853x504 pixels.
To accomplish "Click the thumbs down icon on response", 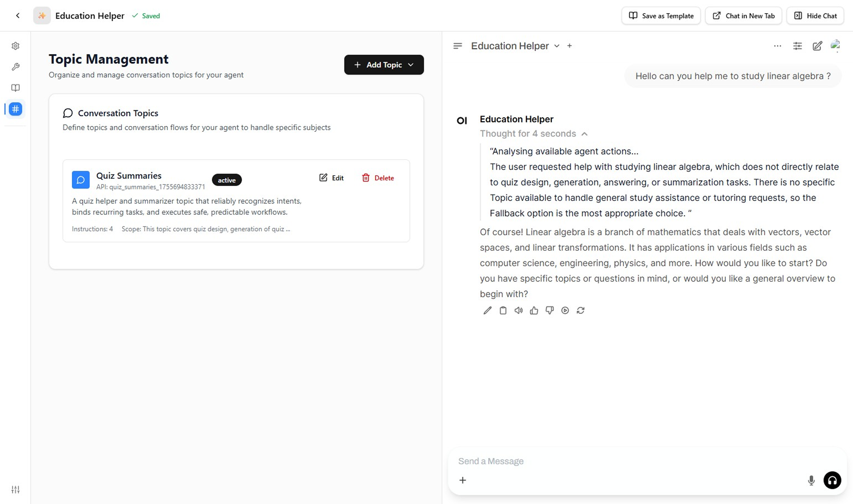I will [x=549, y=311].
